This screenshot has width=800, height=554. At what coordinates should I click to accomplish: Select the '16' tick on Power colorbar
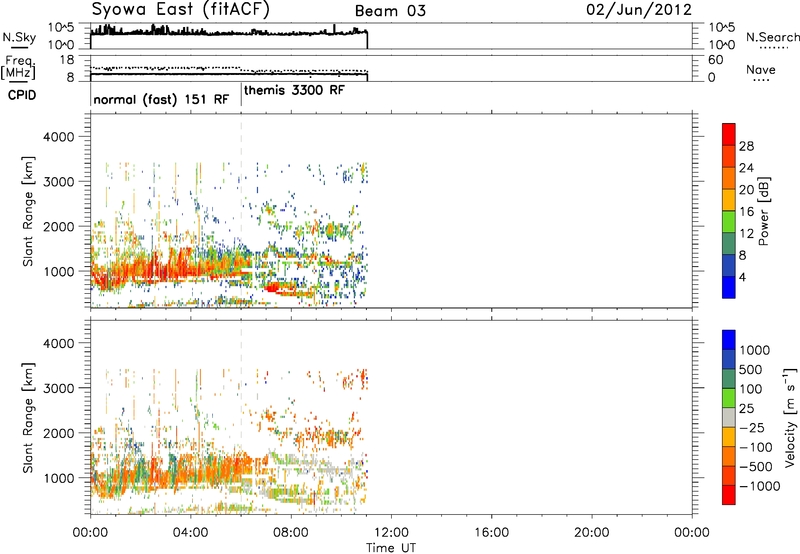746,212
